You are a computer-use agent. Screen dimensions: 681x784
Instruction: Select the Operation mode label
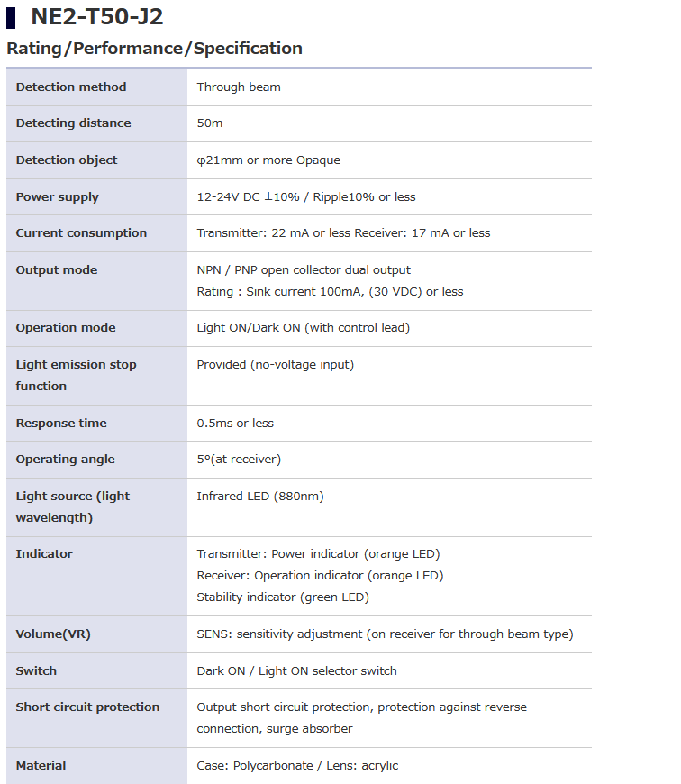[66, 328]
